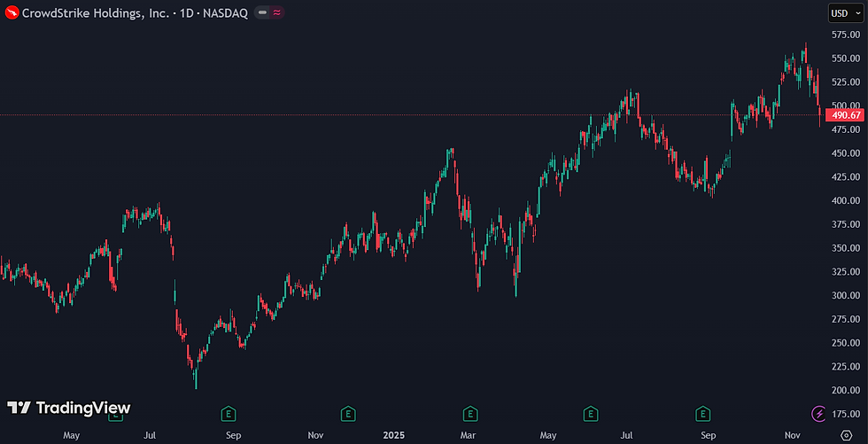Click the 550.00 price axis label
Viewport: 868px width, 444px height.
pos(847,58)
